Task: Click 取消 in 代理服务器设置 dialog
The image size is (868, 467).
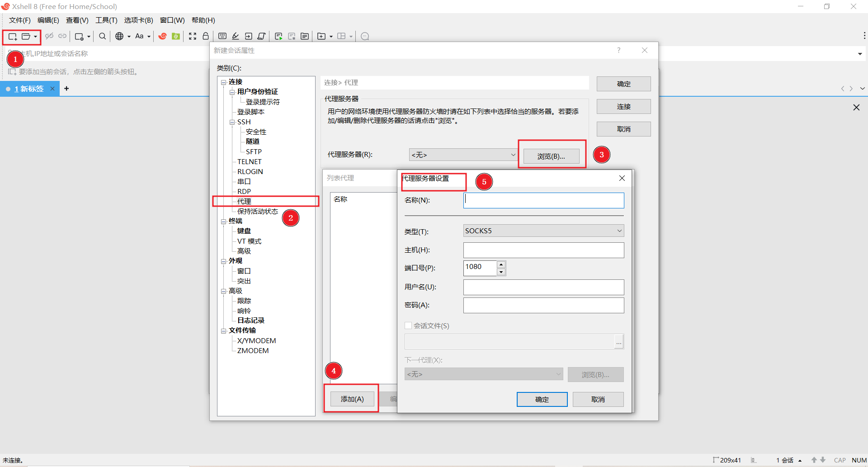Action: click(598, 399)
